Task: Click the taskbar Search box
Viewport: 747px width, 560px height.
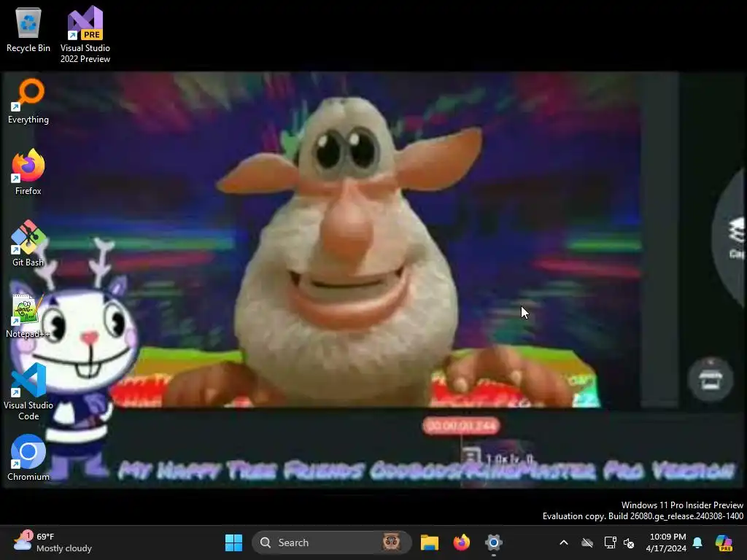Action: [x=332, y=542]
